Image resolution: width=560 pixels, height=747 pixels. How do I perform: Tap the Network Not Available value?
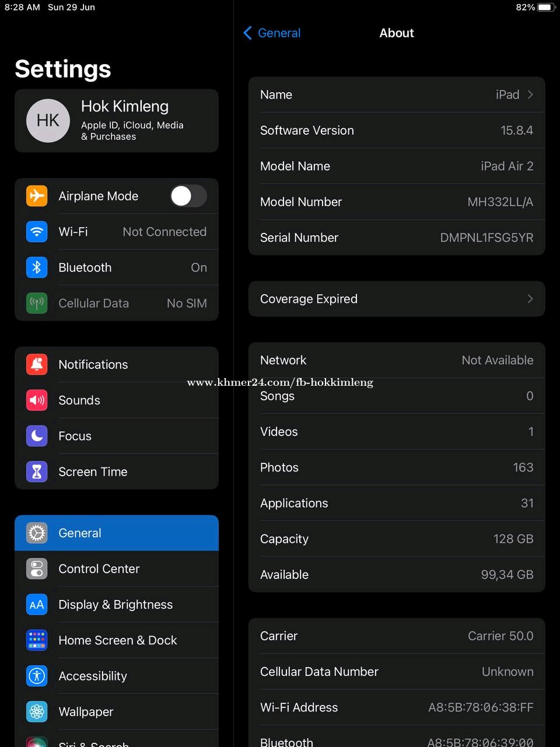[x=498, y=360]
